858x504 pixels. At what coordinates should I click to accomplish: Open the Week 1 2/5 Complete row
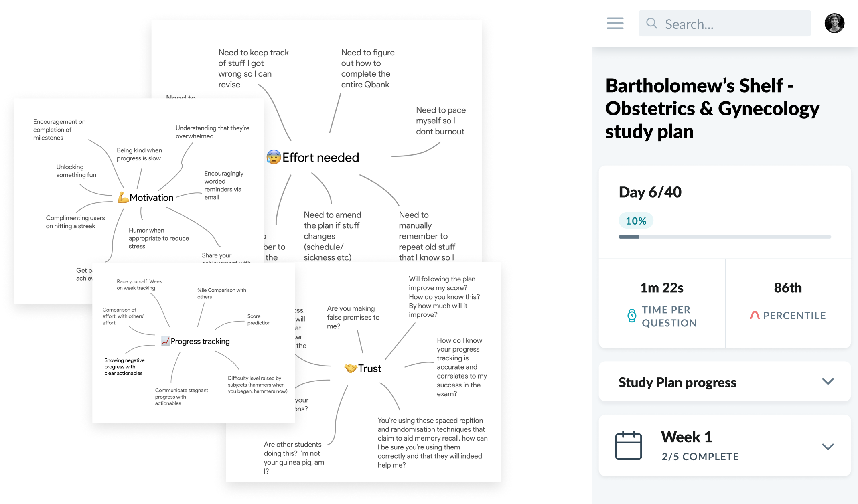(724, 445)
